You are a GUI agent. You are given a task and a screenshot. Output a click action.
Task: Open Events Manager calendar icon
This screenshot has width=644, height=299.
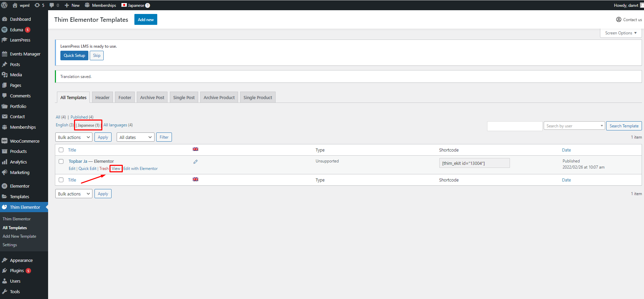click(4, 54)
